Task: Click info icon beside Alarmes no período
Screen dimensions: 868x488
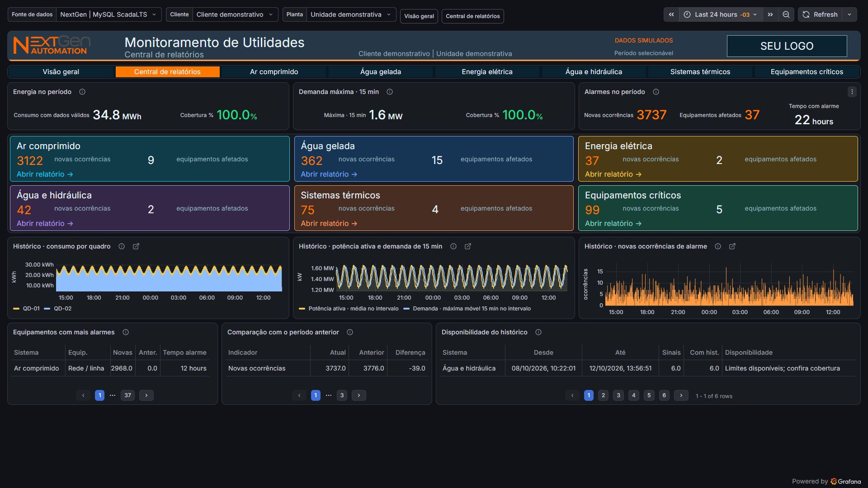Action: click(x=656, y=92)
